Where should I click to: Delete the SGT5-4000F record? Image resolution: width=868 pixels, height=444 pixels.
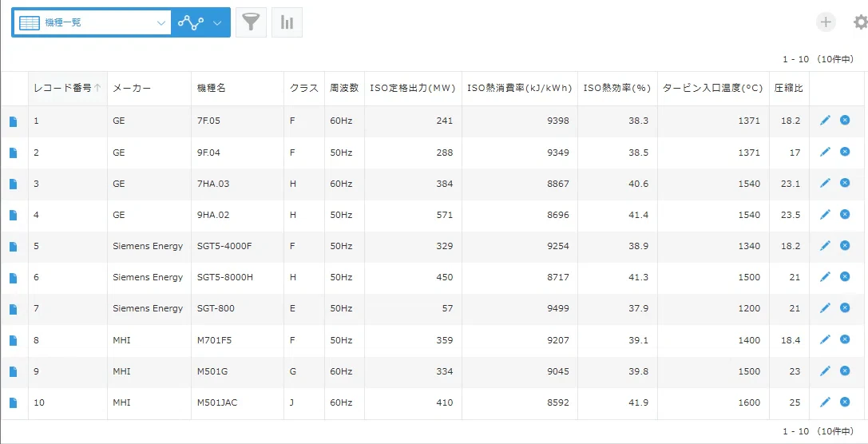coord(845,244)
